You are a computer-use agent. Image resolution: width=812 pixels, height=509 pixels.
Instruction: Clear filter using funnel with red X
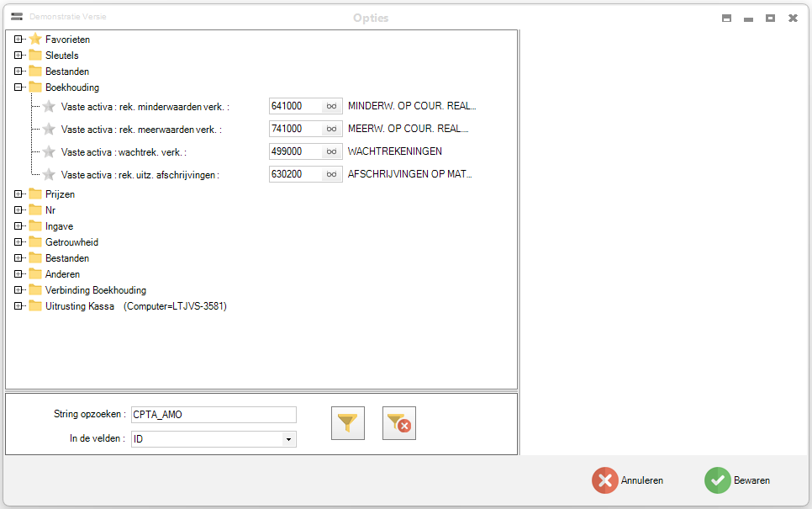[399, 423]
